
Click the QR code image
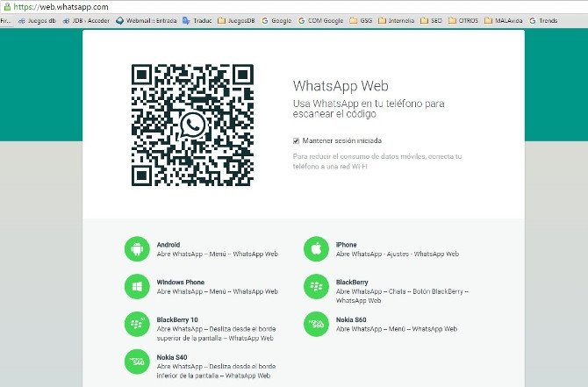(x=192, y=125)
